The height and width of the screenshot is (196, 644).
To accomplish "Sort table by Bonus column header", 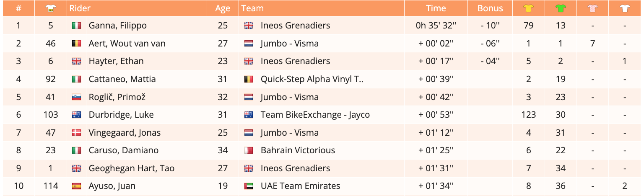I will click(x=490, y=8).
